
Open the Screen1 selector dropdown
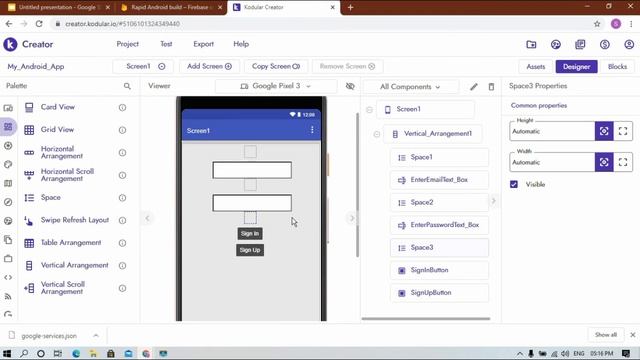(x=144, y=66)
